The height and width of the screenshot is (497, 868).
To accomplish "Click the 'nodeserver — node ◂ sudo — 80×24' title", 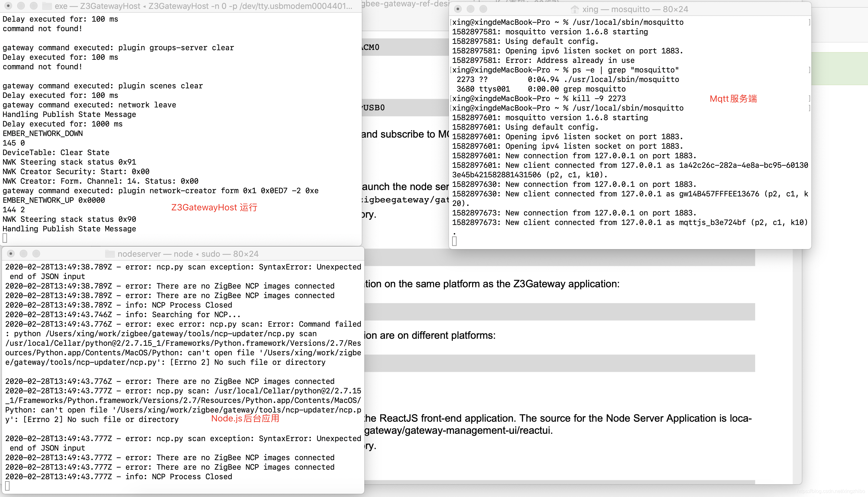I will click(x=188, y=254).
